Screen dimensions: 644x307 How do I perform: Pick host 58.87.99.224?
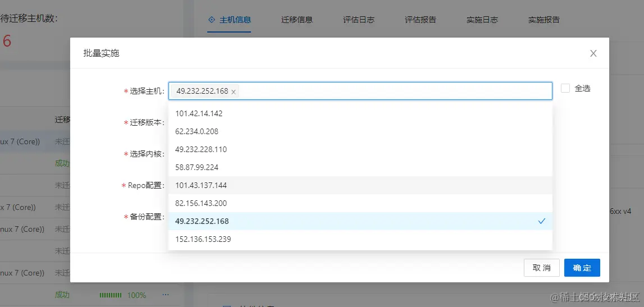tap(360, 167)
